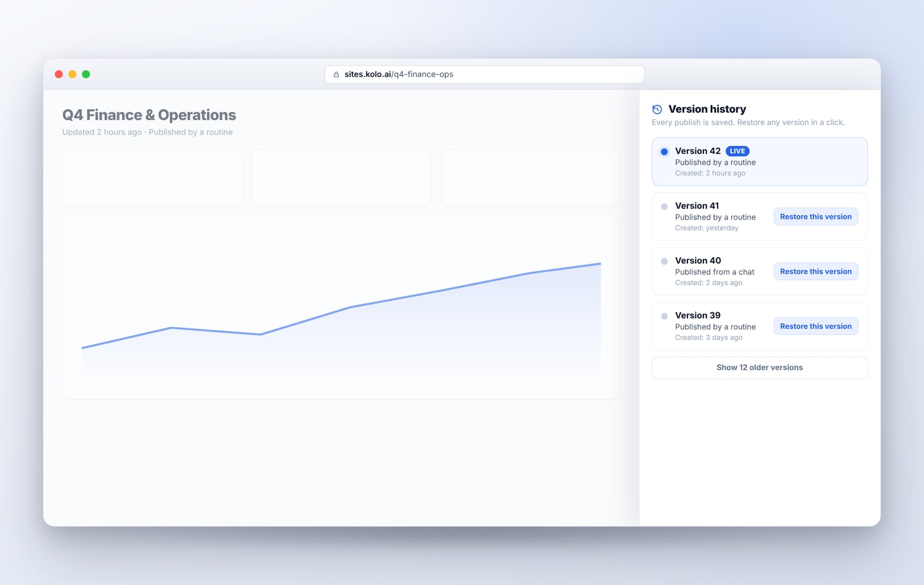924x585 pixels.
Task: Restore Version 40
Action: (x=816, y=272)
